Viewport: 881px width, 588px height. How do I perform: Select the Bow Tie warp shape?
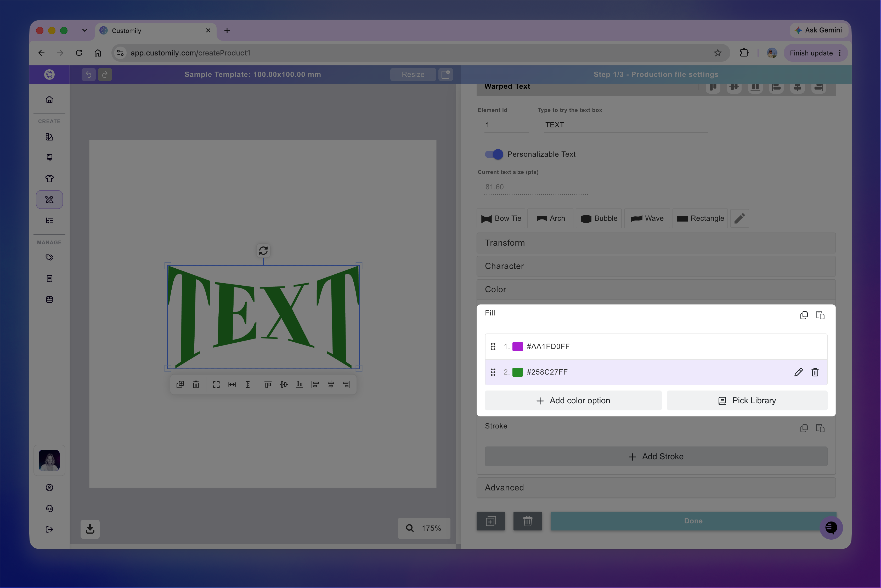[501, 218]
